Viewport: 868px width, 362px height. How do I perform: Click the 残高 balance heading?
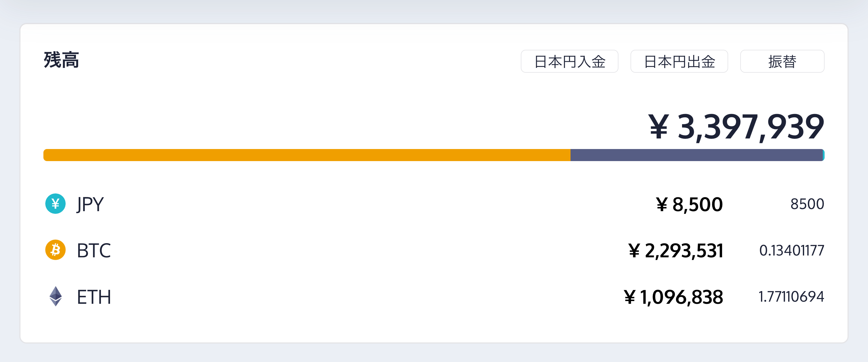tap(61, 60)
